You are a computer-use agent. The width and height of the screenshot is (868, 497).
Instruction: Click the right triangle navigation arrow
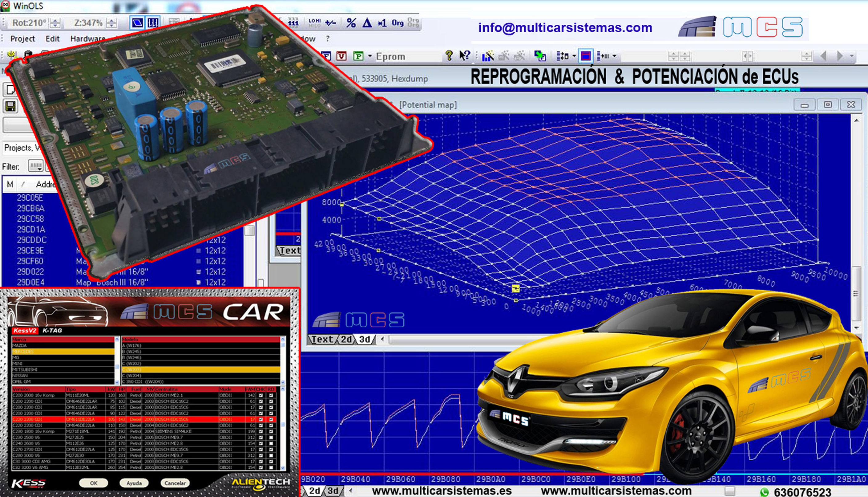(x=840, y=56)
